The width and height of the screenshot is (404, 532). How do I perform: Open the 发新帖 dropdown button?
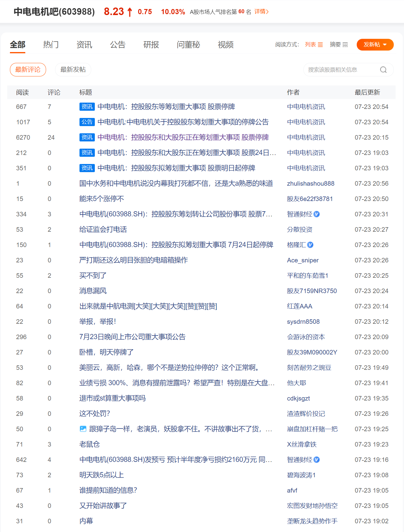pyautogui.click(x=375, y=45)
